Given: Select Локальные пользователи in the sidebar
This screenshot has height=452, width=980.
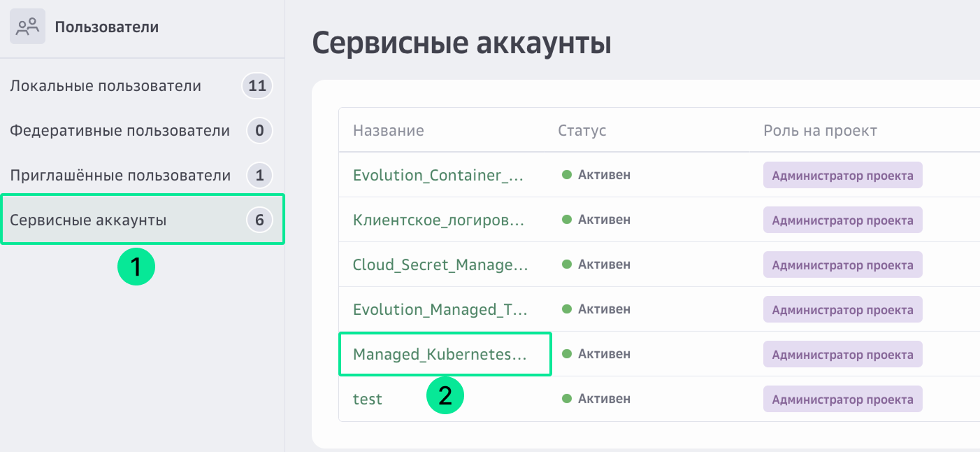Looking at the screenshot, I should [105, 85].
